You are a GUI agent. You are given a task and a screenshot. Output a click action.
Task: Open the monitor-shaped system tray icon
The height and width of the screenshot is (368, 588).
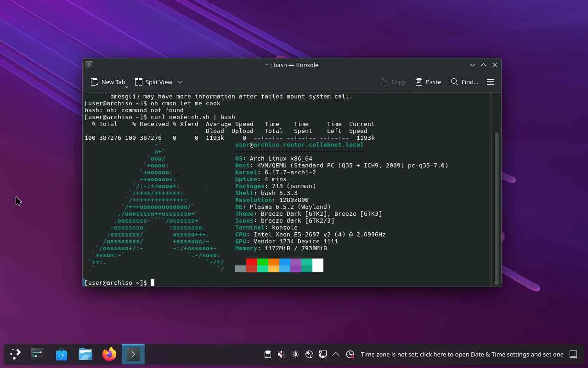click(323, 354)
